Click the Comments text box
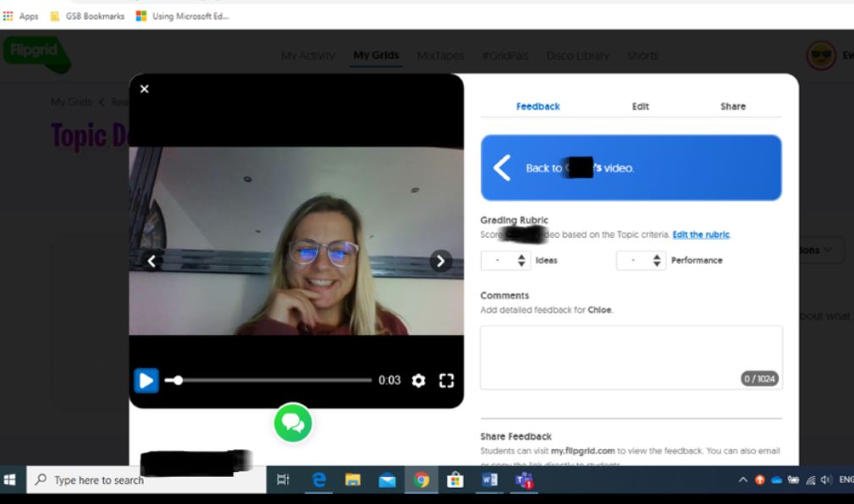The image size is (854, 504). [631, 357]
